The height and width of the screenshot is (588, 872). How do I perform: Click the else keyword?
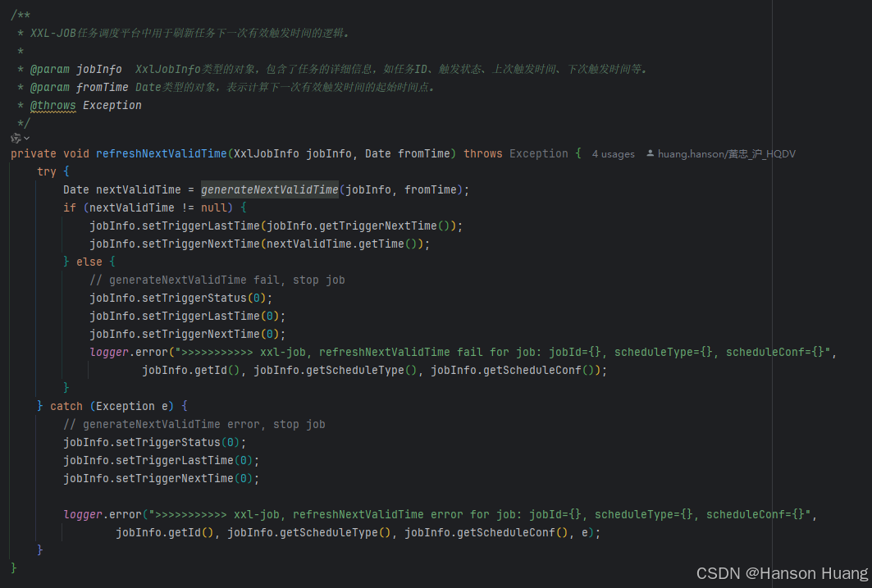coord(89,262)
